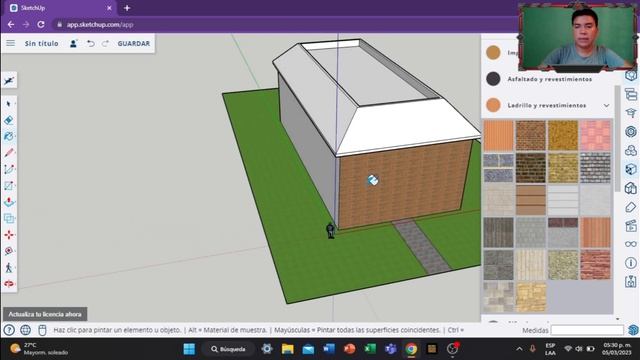Collapse the Ladrillo y revestimientos chevron

pyautogui.click(x=607, y=105)
